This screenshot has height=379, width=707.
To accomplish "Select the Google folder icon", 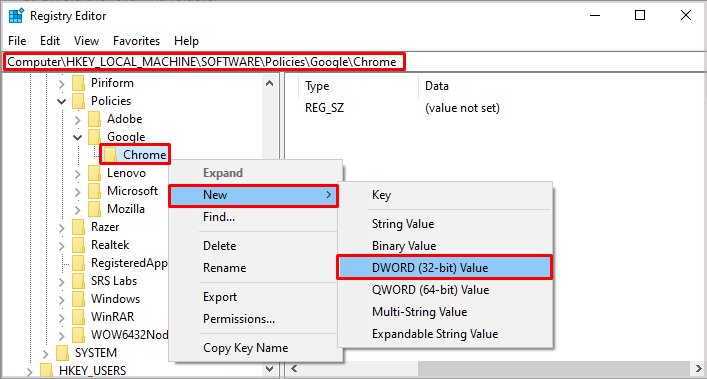I will click(94, 137).
